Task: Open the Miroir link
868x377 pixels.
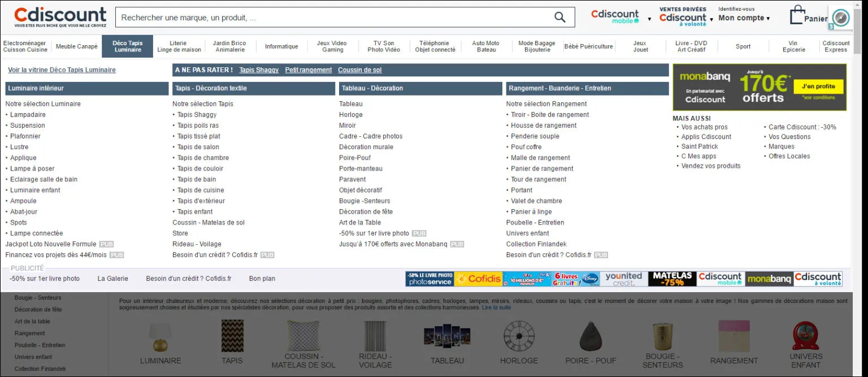Action: click(x=348, y=125)
